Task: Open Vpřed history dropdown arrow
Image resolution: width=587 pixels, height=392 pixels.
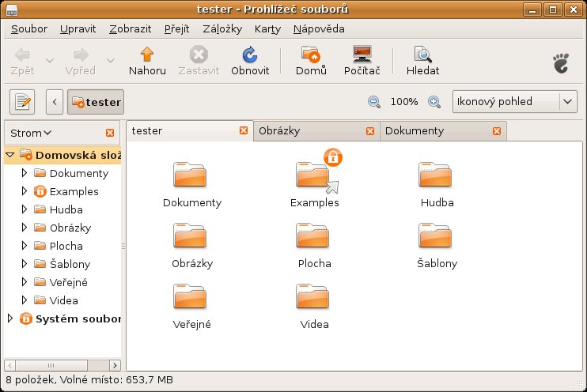Action: (111, 60)
